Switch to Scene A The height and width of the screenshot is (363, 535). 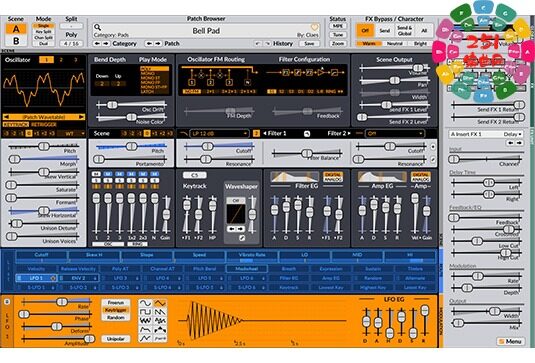click(16, 29)
